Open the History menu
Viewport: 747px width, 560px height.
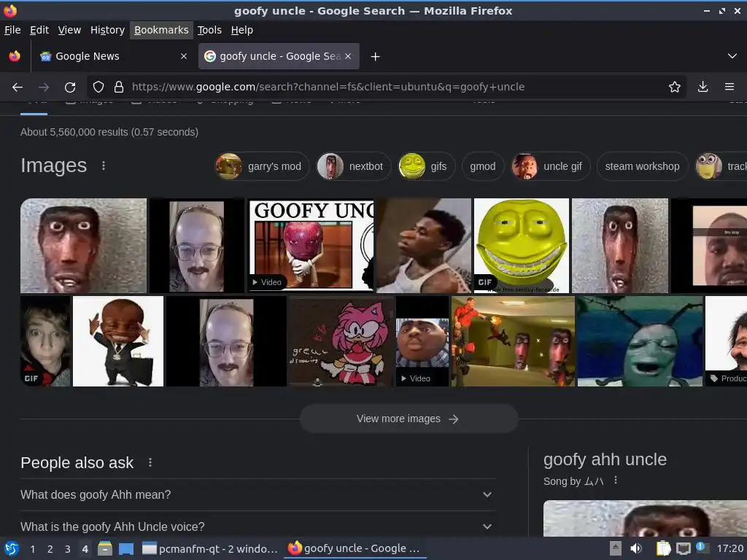[x=107, y=30]
